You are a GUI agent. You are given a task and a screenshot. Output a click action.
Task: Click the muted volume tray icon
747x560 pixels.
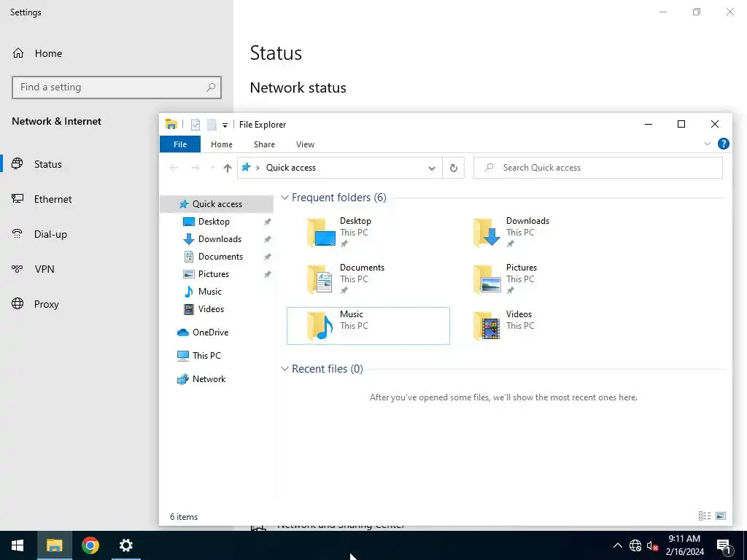click(x=652, y=545)
